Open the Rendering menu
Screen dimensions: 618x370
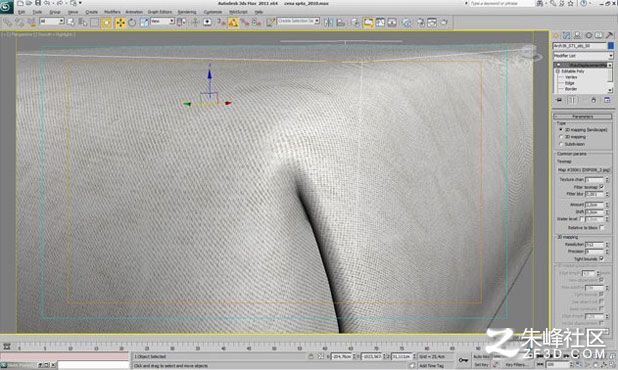[186, 12]
